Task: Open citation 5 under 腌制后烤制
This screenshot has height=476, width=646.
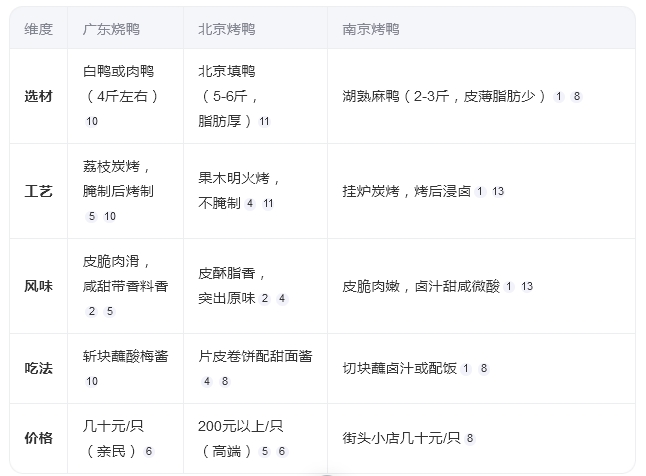Action: pos(92,216)
